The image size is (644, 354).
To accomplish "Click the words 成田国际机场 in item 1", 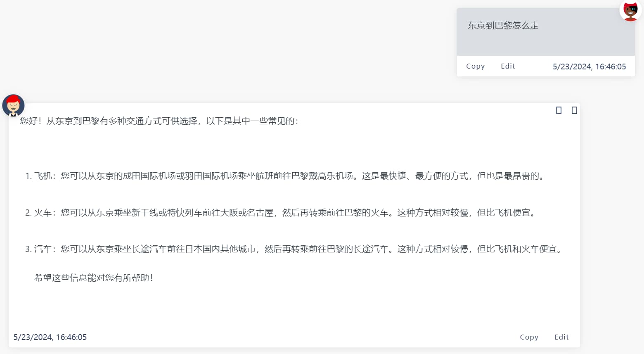I will pos(149,176).
